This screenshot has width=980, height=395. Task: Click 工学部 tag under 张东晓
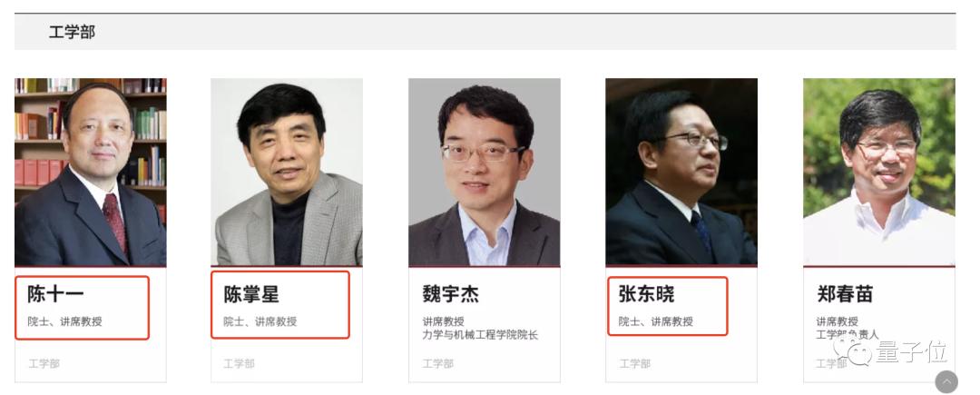[x=634, y=363]
